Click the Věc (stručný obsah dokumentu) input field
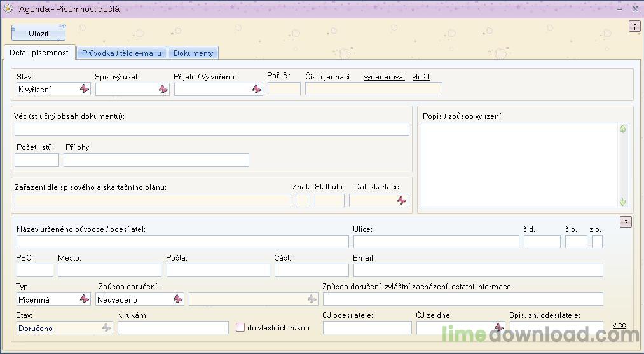 coord(212,130)
